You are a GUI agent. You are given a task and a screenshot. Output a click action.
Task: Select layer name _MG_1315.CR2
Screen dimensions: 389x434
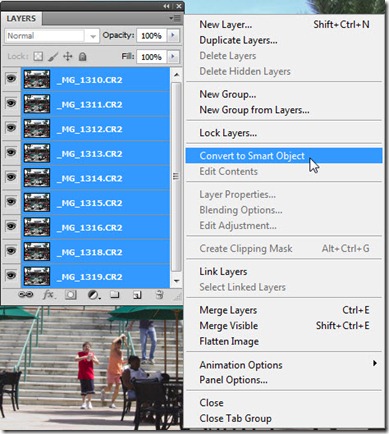tap(90, 203)
